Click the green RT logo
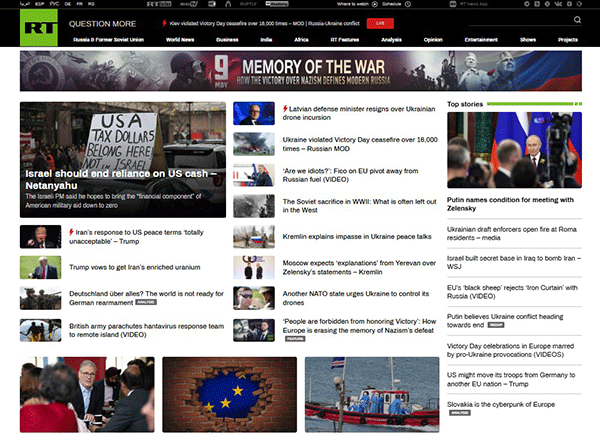The image size is (600, 435). click(x=39, y=28)
